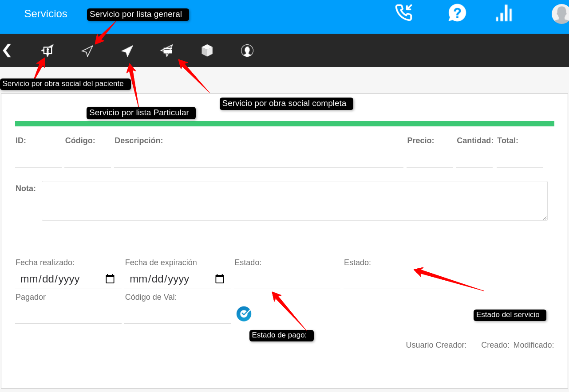Click the Pagador input field
Viewport: 569px width, 392px height.
click(x=68, y=314)
